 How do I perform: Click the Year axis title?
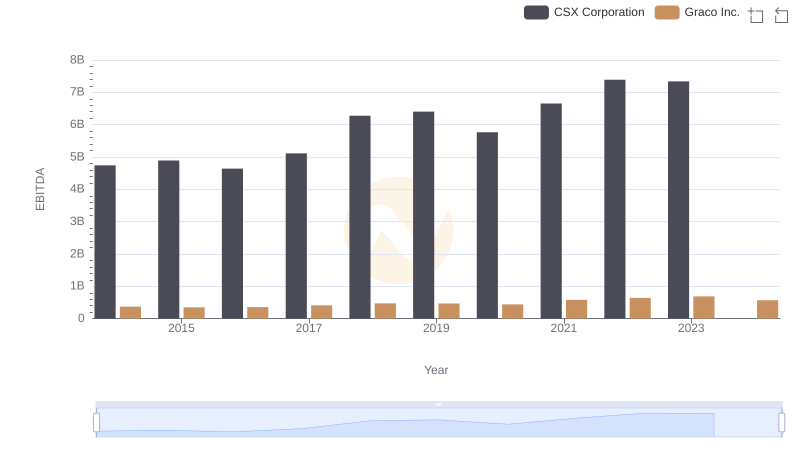click(x=436, y=370)
